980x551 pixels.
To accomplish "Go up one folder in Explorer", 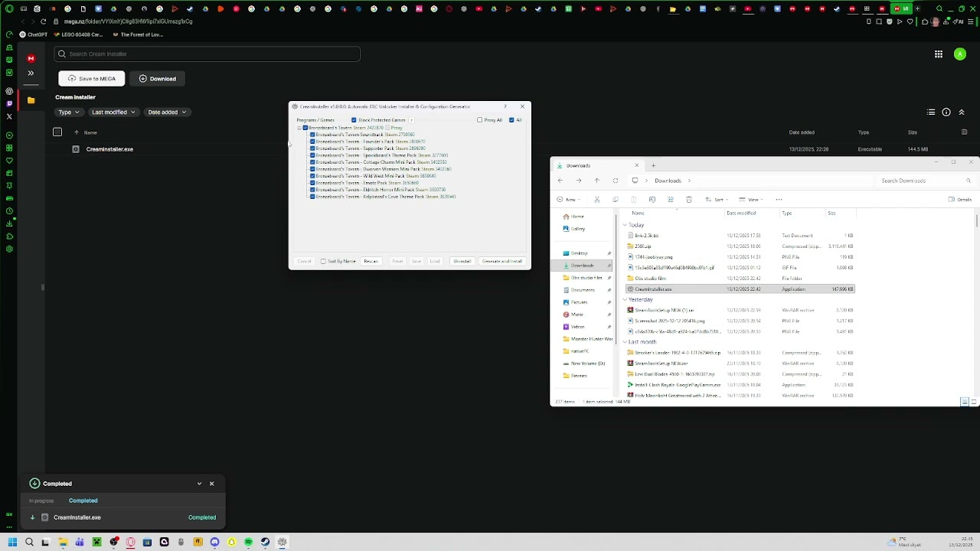I will [x=597, y=181].
